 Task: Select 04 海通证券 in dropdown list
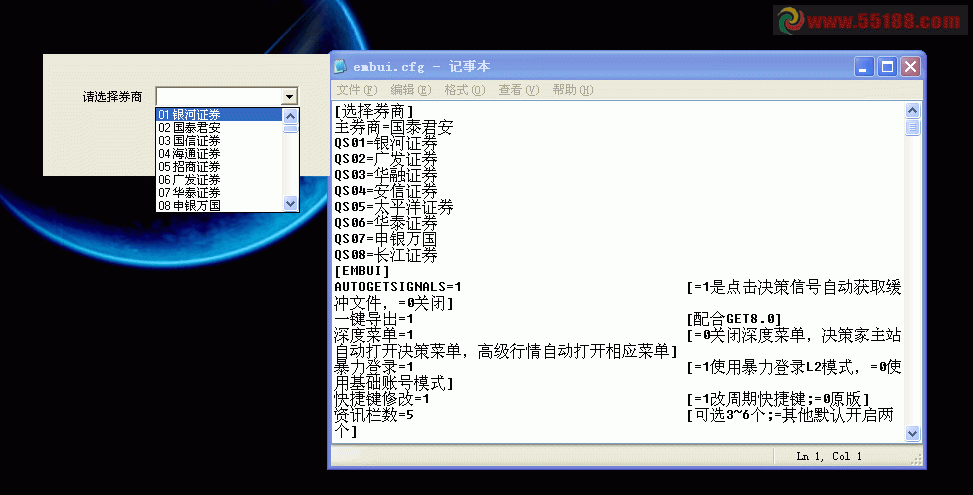point(219,153)
